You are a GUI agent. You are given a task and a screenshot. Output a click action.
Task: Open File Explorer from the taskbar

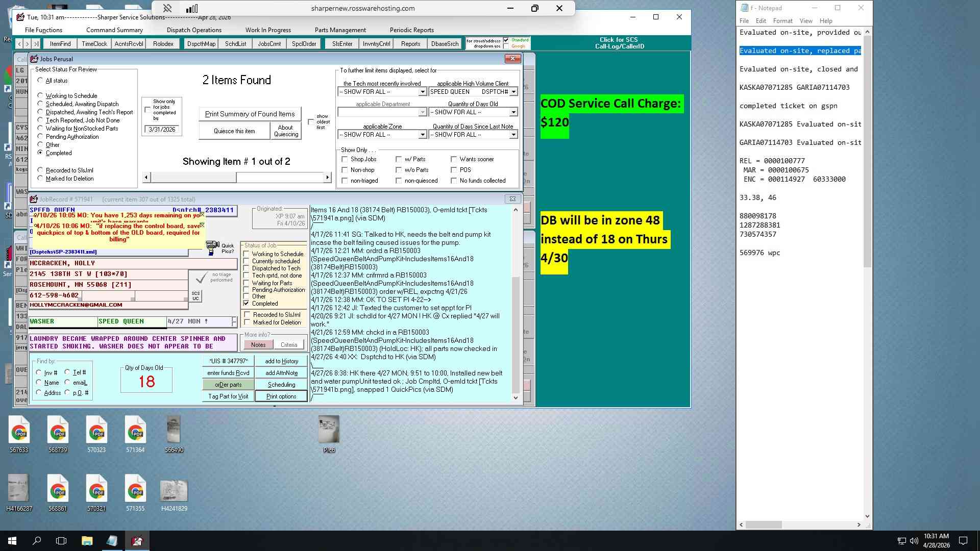pos(87,541)
